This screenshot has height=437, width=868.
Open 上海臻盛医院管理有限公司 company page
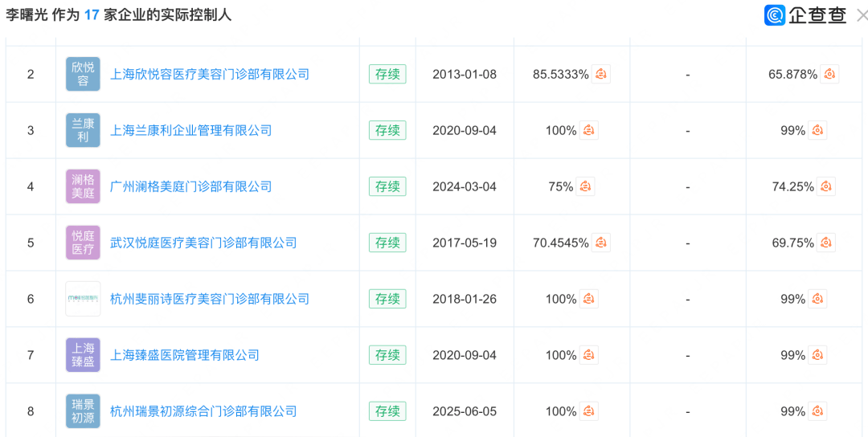[x=185, y=354]
